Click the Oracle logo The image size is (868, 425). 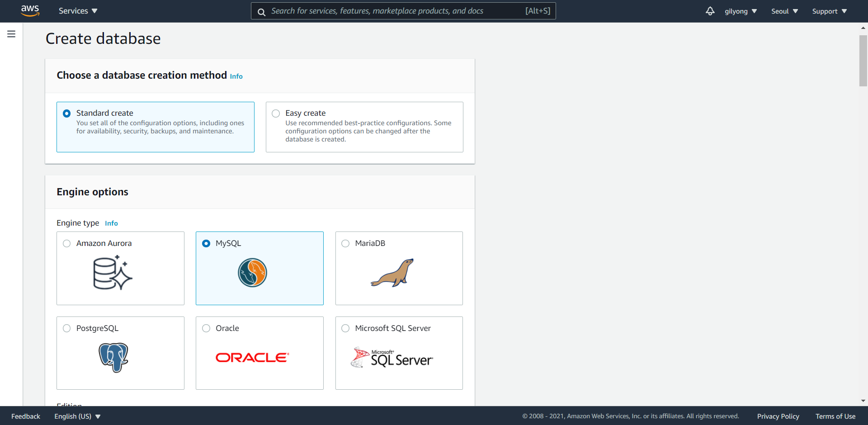[x=252, y=358]
